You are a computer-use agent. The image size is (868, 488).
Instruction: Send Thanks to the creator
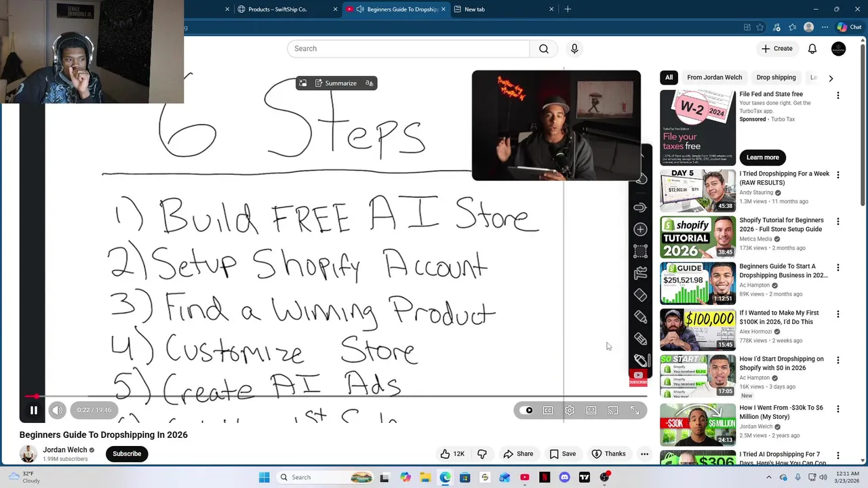(608, 454)
